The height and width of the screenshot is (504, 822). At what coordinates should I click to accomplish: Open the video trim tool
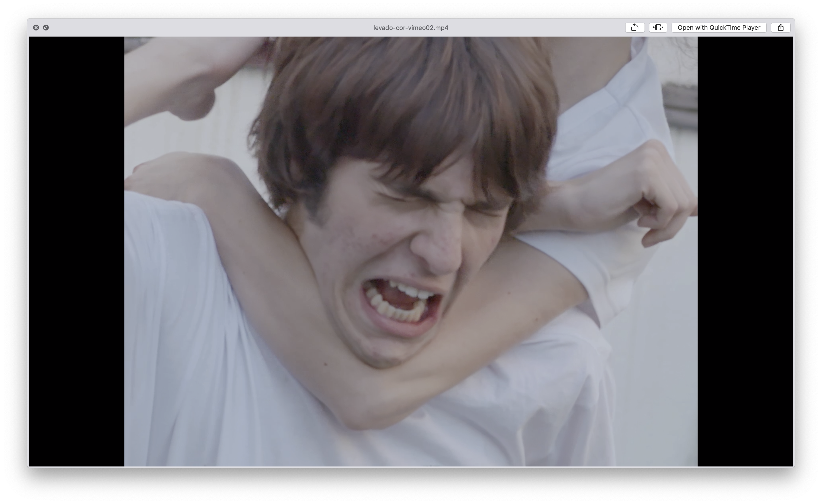click(658, 28)
